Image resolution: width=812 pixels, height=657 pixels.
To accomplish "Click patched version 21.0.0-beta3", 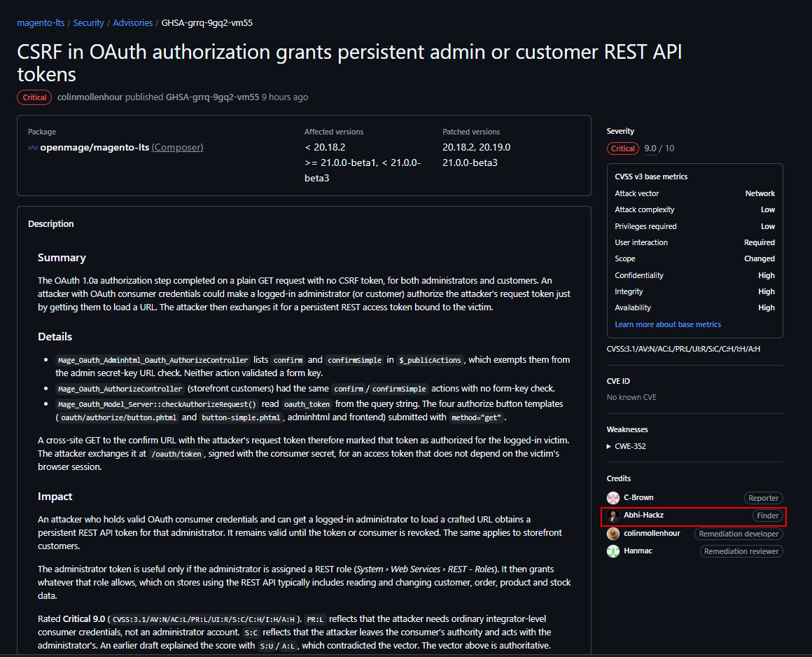I will tap(470, 162).
